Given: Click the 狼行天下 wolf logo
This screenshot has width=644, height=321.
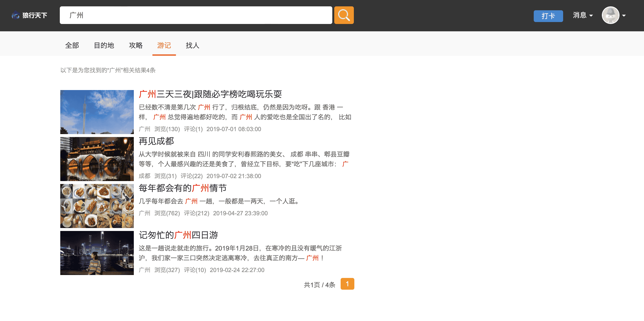Looking at the screenshot, I should pos(29,15).
